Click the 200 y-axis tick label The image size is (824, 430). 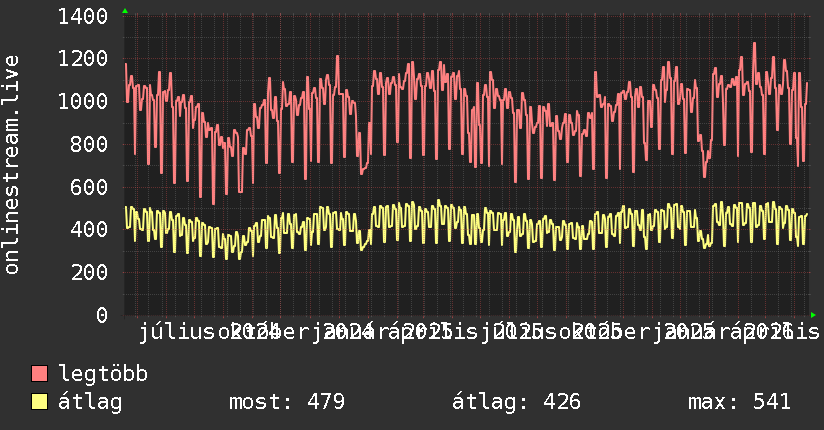coord(89,272)
